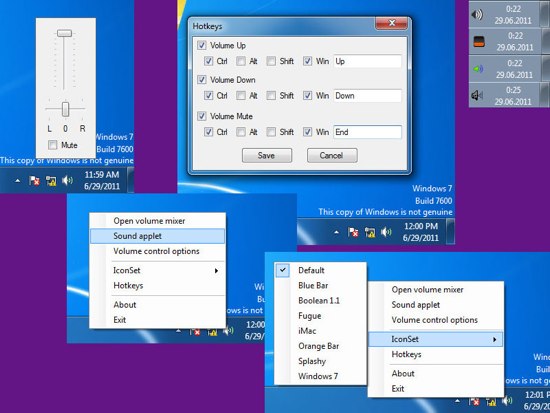550x413 pixels.
Task: Toggle the Ctrl checkbox under Volume Up
Action: tap(208, 61)
